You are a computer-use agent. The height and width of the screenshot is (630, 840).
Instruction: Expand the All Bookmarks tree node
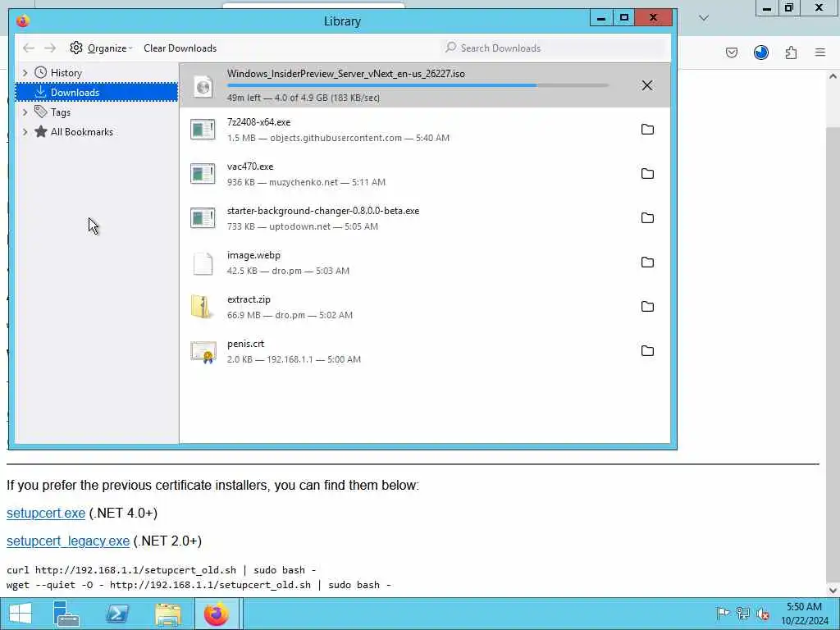(25, 132)
